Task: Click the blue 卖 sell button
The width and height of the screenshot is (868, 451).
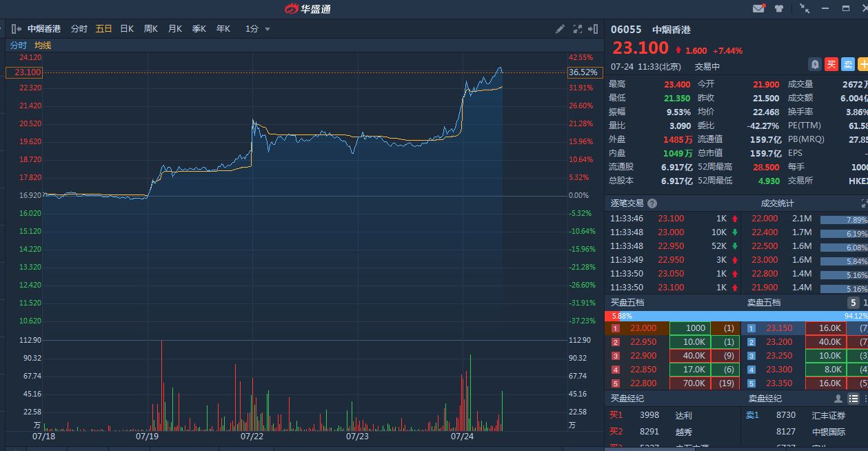Action: click(x=848, y=64)
